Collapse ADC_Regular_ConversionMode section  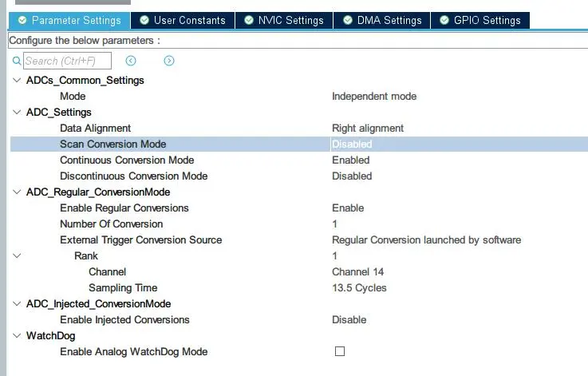17,192
